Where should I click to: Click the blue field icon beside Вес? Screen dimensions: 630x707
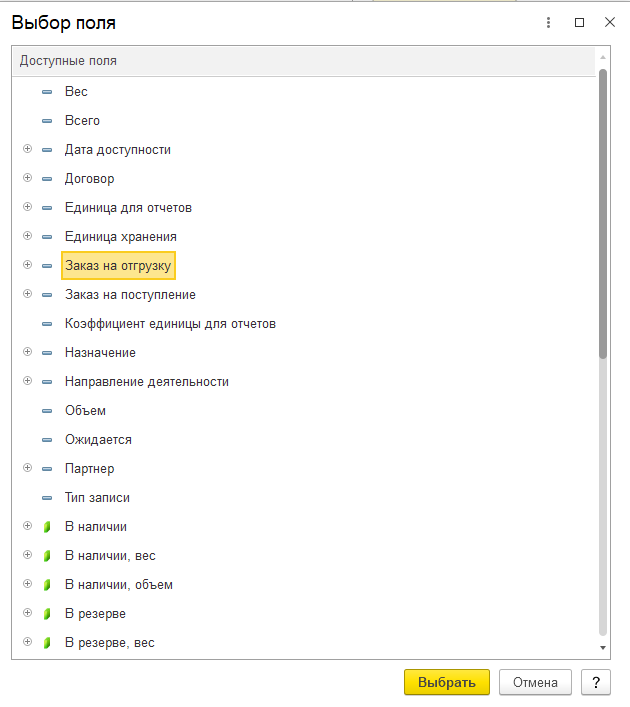(47, 92)
